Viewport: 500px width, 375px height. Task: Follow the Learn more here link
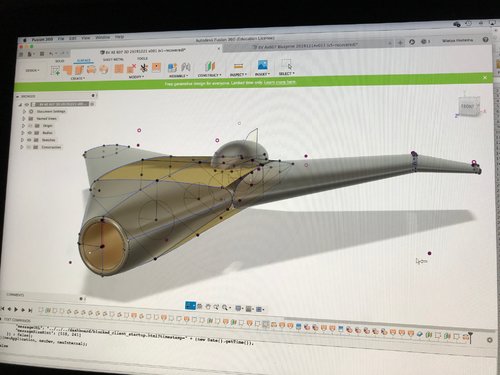click(280, 82)
